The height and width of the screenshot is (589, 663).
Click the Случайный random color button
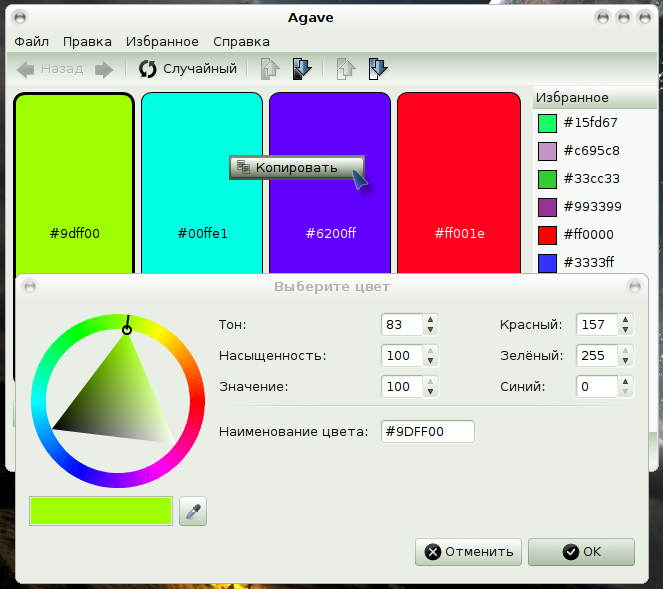[188, 68]
